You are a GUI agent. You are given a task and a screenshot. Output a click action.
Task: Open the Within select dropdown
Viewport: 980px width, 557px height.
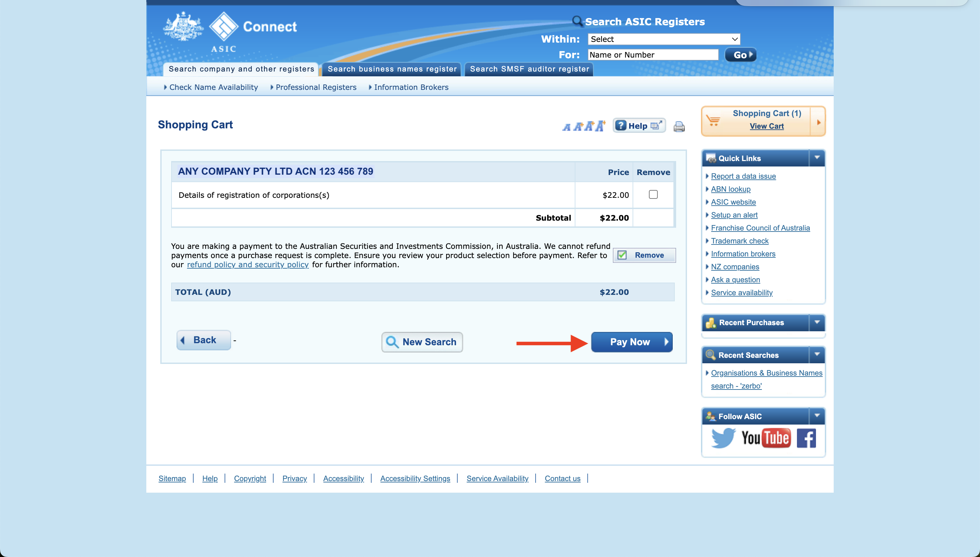pyautogui.click(x=664, y=39)
